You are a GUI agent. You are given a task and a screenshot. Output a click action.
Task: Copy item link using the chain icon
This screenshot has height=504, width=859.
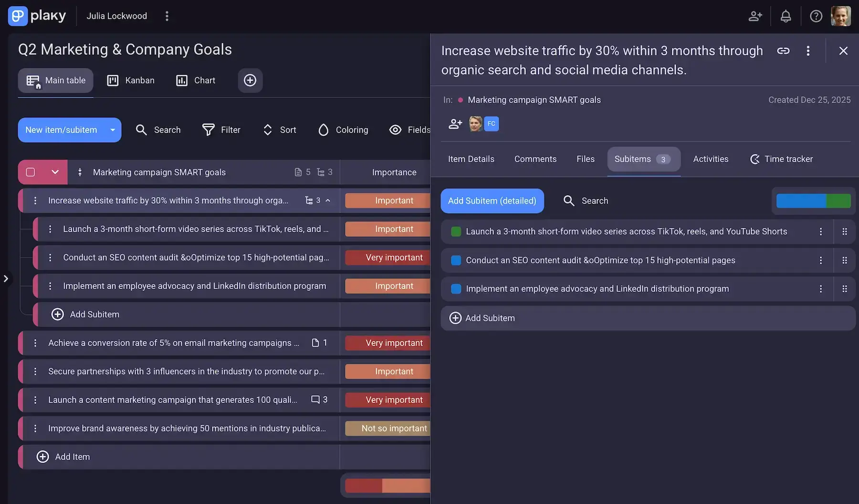783,51
